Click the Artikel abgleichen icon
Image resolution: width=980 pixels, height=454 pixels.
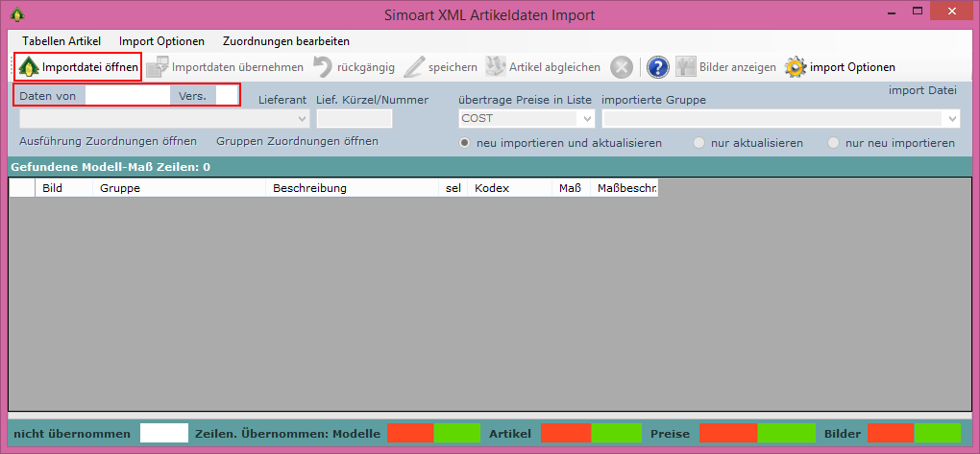click(x=496, y=67)
